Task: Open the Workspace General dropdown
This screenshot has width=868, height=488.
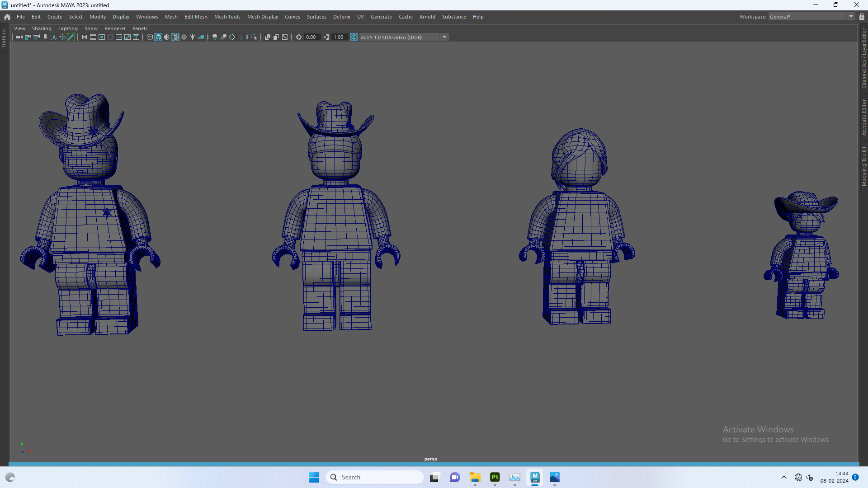Action: [811, 17]
